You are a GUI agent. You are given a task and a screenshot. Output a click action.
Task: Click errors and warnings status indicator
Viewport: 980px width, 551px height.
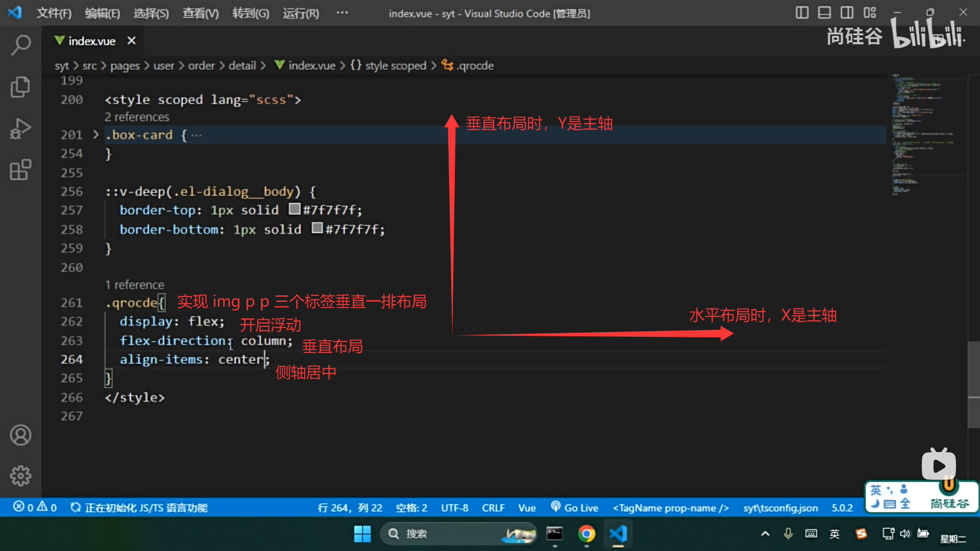click(x=35, y=507)
